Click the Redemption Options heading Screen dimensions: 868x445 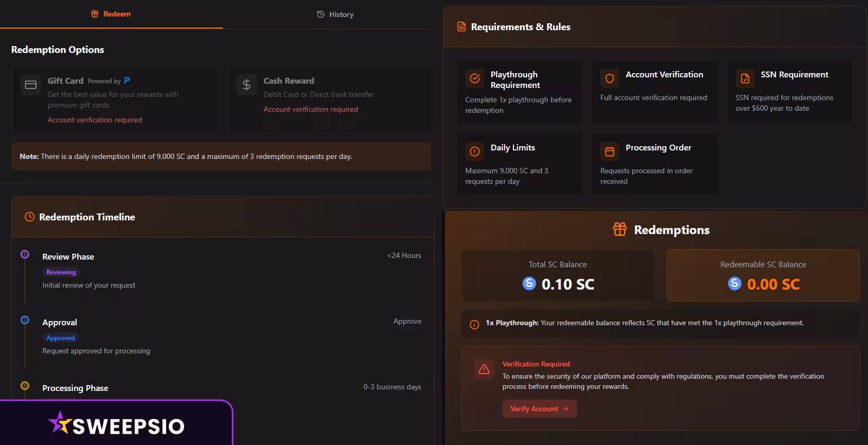[58, 50]
